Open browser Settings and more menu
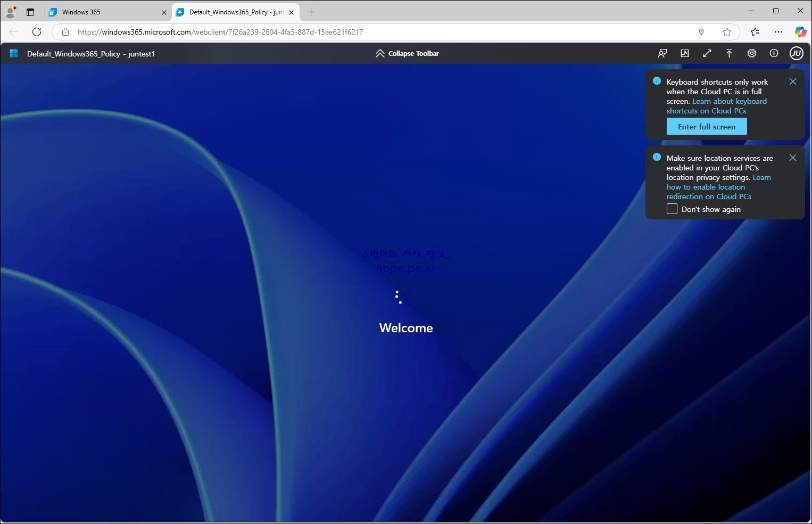Image resolution: width=812 pixels, height=524 pixels. (x=778, y=32)
